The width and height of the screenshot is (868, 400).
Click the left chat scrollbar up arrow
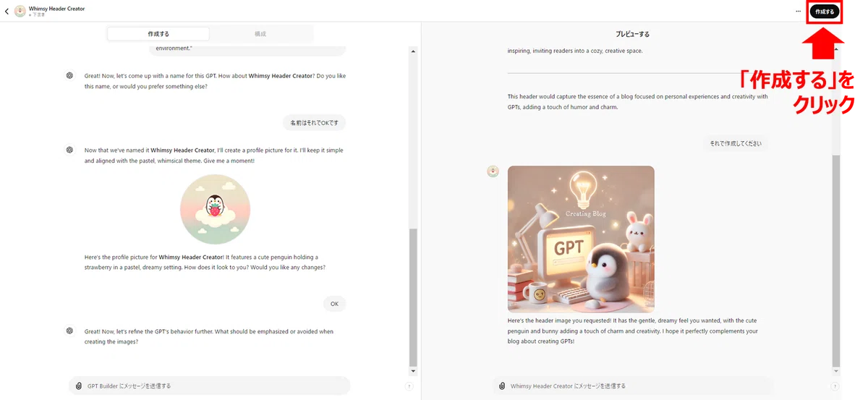pyautogui.click(x=413, y=51)
